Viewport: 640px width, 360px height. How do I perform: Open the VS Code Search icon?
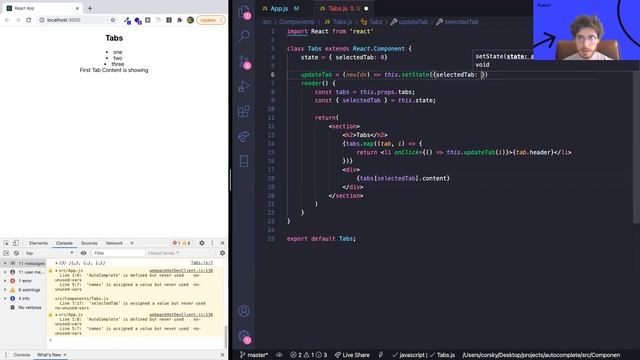coord(244,36)
